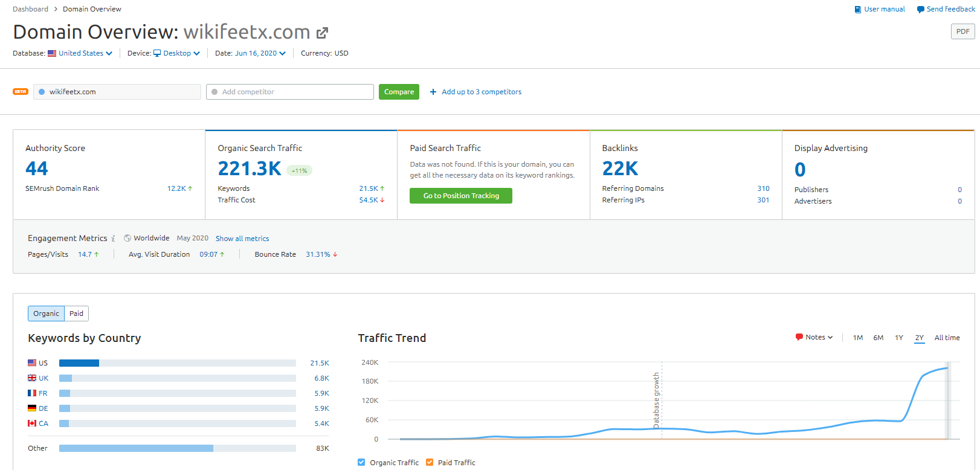Click the Other keywords progress bar
Screen dimensions: 980x470
coord(178,448)
